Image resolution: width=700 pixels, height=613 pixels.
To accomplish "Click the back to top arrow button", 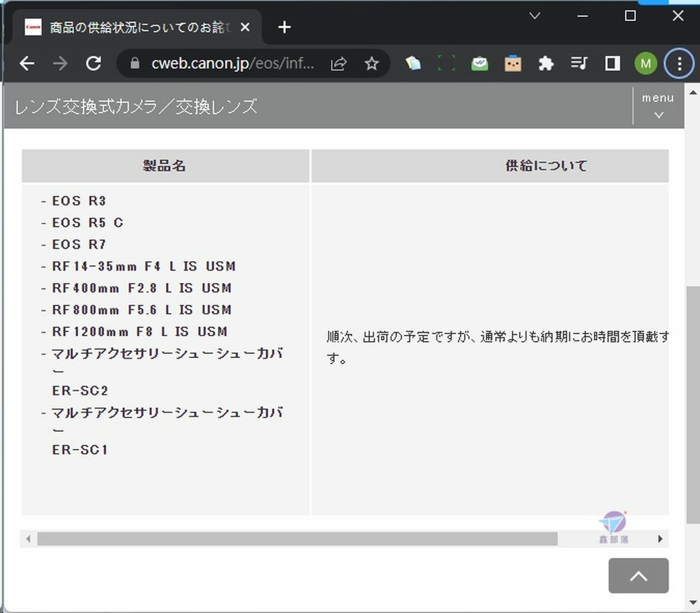I will pyautogui.click(x=638, y=575).
